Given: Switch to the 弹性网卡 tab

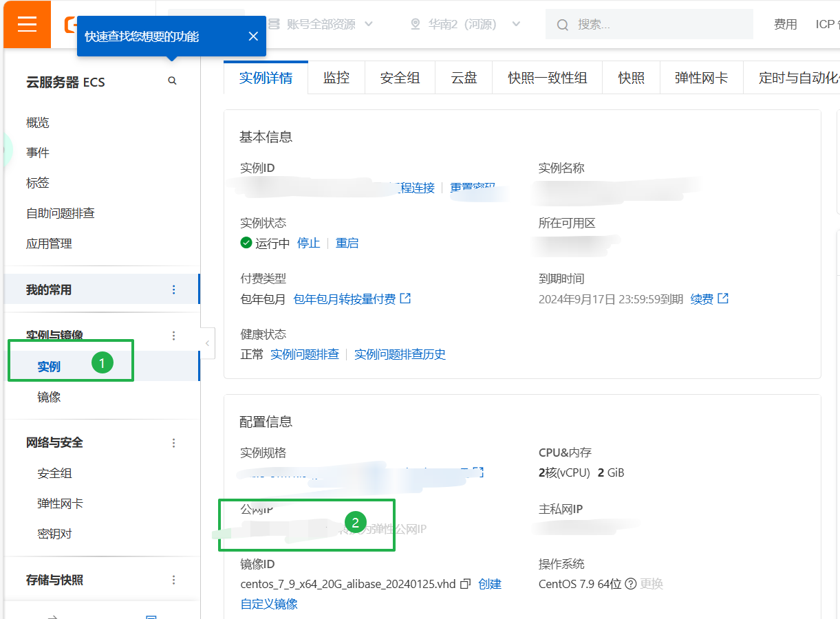Looking at the screenshot, I should 701,78.
